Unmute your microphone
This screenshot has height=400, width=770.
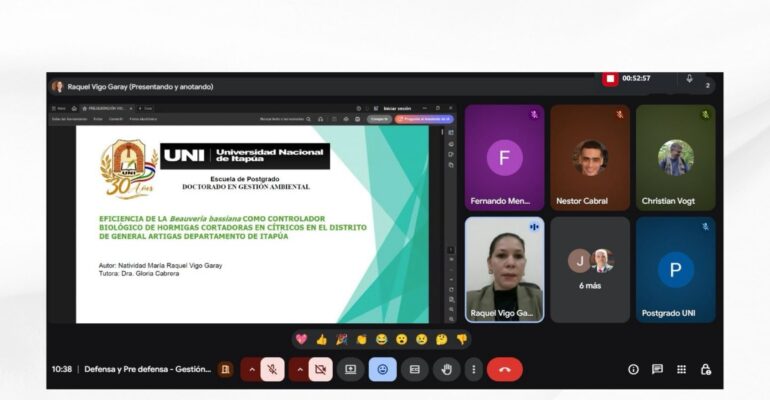(x=272, y=370)
